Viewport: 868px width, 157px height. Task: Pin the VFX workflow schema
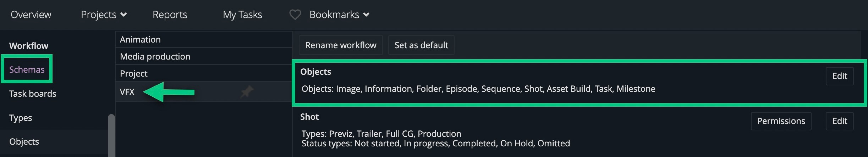click(247, 91)
